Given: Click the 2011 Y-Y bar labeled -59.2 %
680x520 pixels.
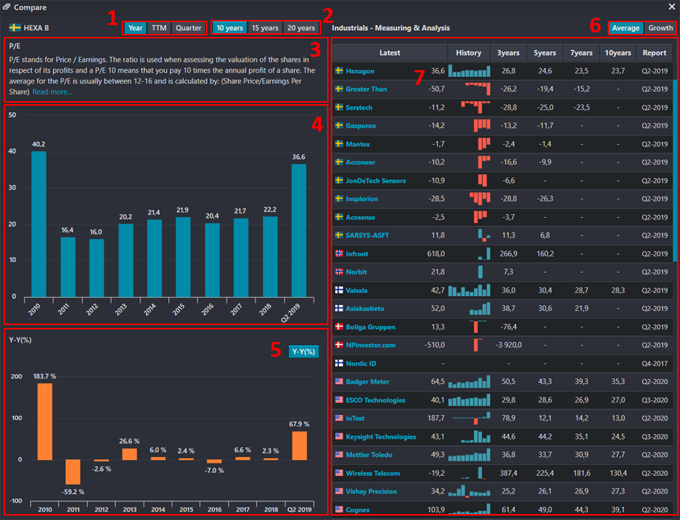Looking at the screenshot, I should coord(73,472).
